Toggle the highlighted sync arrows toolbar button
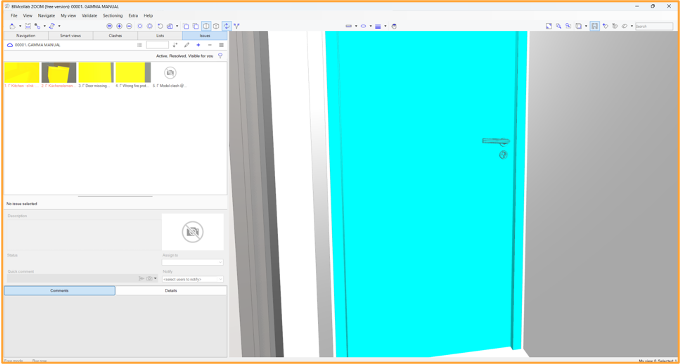 click(x=226, y=26)
